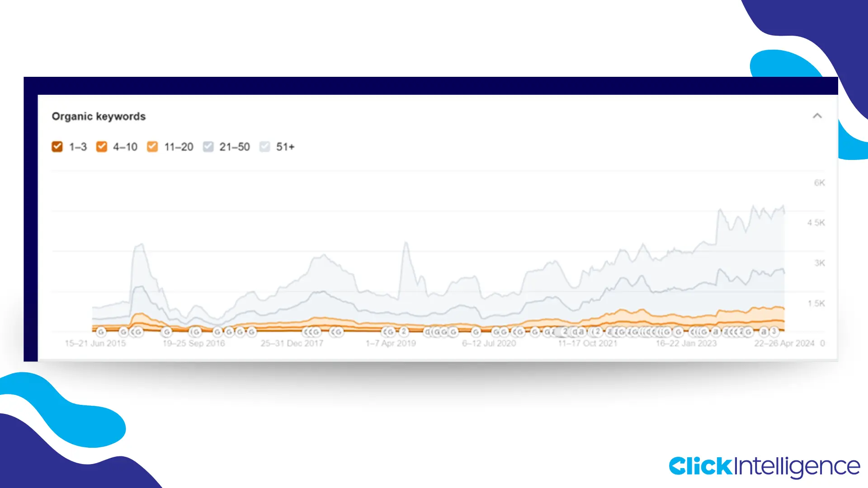Viewport: 868px width, 488px height.
Task: Click the G update marker near Oct 2021
Action: pyautogui.click(x=535, y=331)
